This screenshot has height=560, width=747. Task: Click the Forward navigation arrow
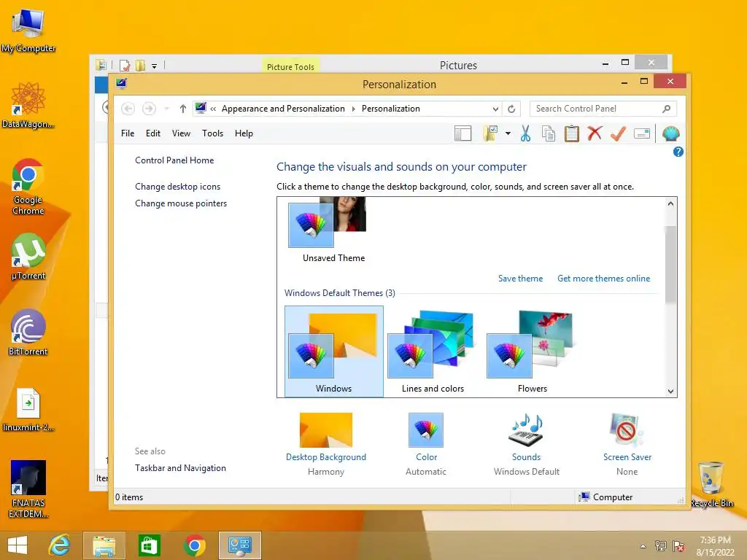[x=149, y=109]
